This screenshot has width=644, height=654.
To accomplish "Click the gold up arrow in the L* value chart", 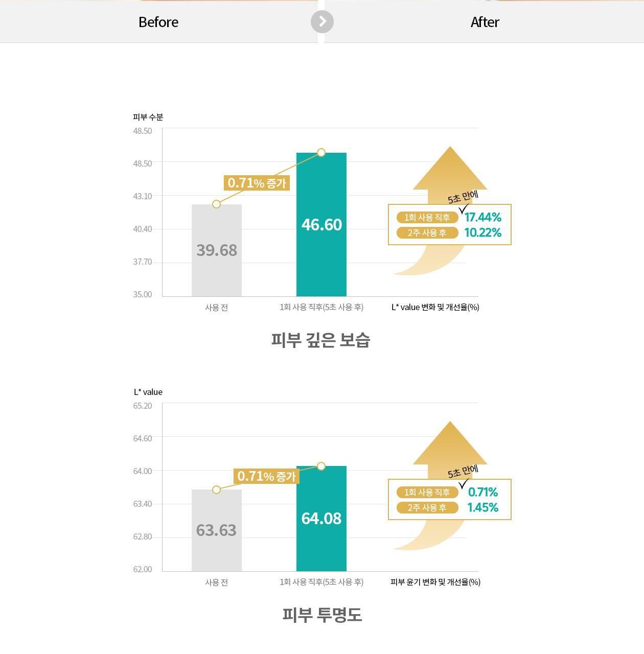I will (x=450, y=443).
